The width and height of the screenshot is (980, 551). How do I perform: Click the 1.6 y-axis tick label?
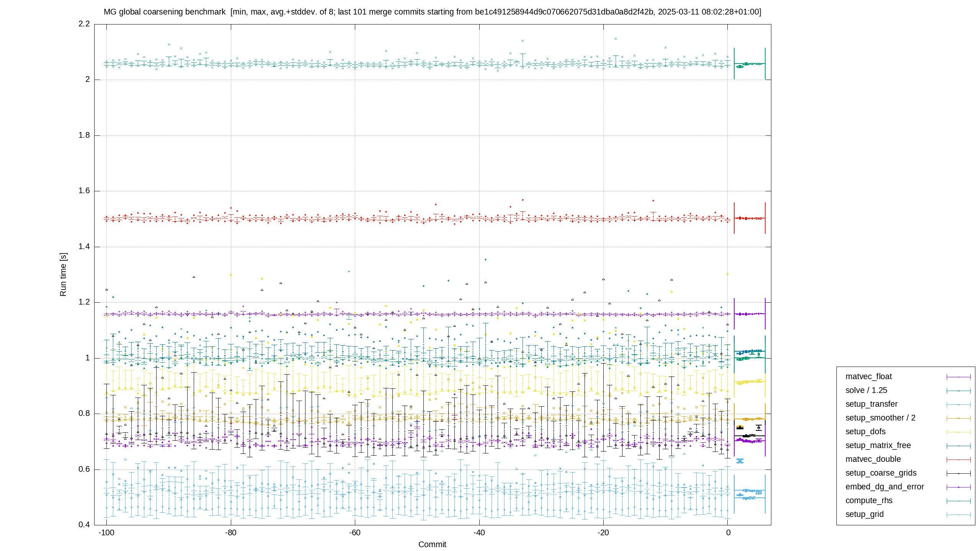[x=84, y=191]
